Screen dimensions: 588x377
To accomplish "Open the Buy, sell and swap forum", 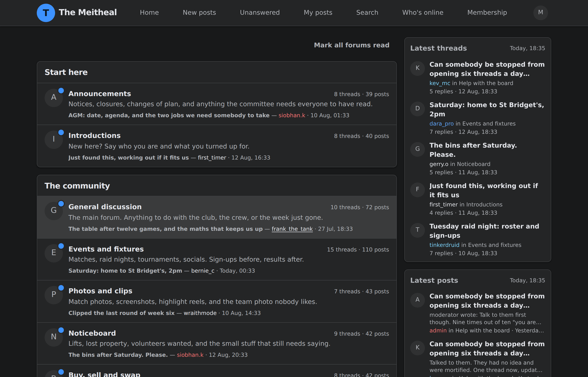I will pos(104,374).
